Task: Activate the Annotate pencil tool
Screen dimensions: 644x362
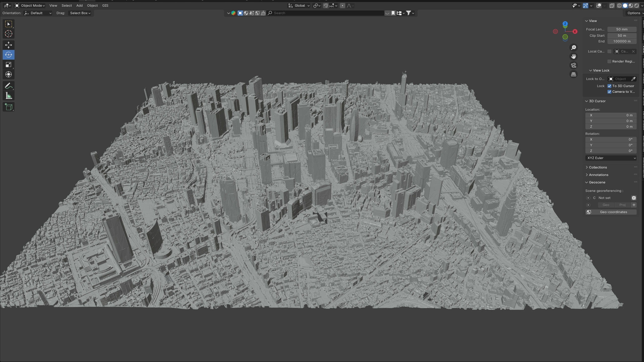Action: 9,86
